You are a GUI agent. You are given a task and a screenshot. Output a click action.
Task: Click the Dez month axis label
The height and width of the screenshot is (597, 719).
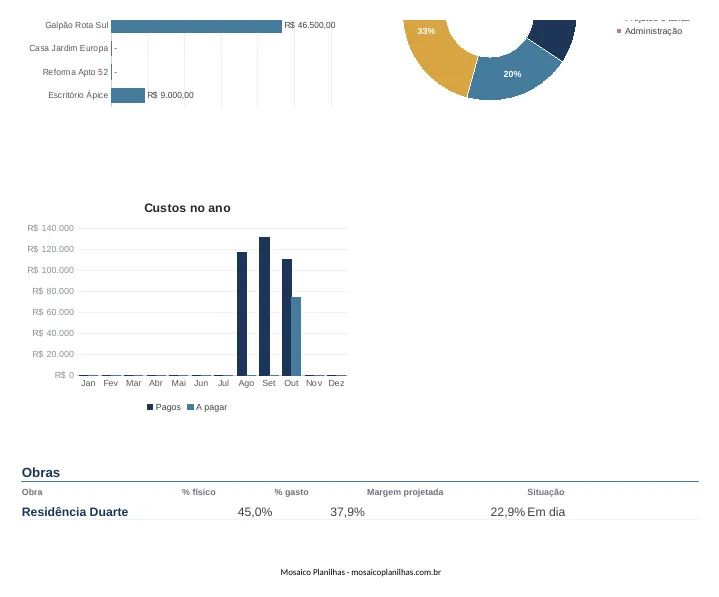(x=336, y=383)
